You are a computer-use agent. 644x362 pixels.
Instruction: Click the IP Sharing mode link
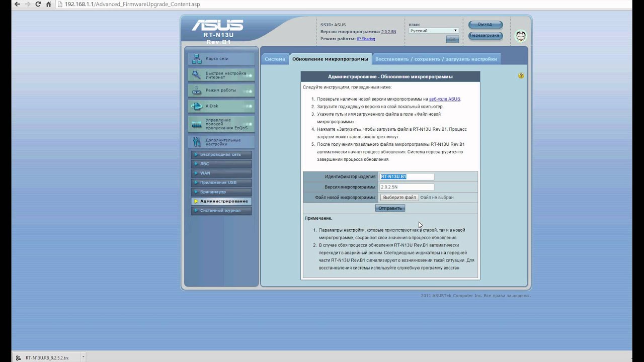366,39
